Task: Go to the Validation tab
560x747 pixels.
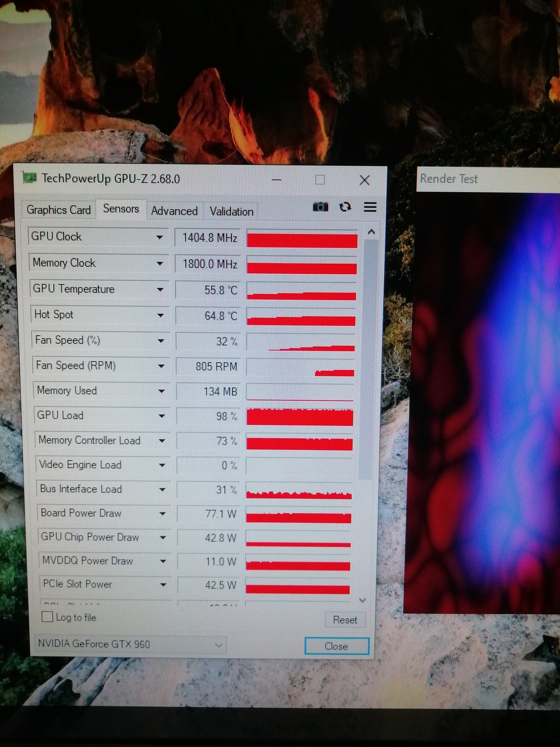Action: tap(231, 211)
